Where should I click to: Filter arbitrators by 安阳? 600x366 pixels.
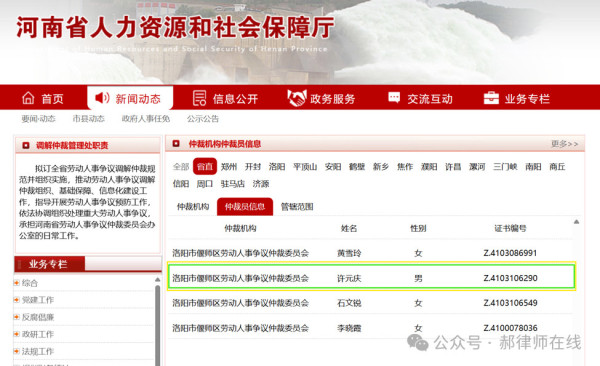tap(333, 167)
